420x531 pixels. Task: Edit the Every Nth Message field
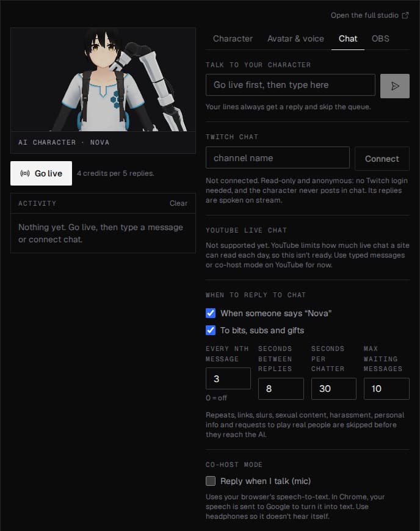(x=228, y=378)
